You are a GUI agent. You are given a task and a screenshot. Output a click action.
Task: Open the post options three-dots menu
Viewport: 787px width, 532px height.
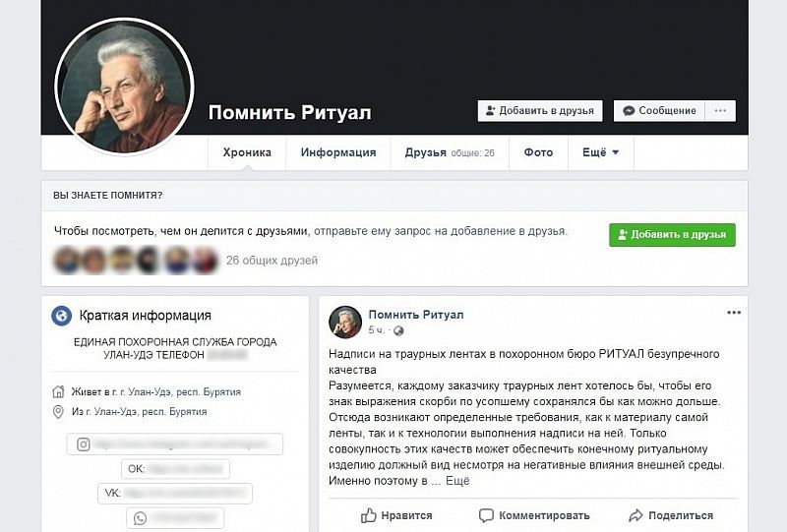[x=734, y=313]
